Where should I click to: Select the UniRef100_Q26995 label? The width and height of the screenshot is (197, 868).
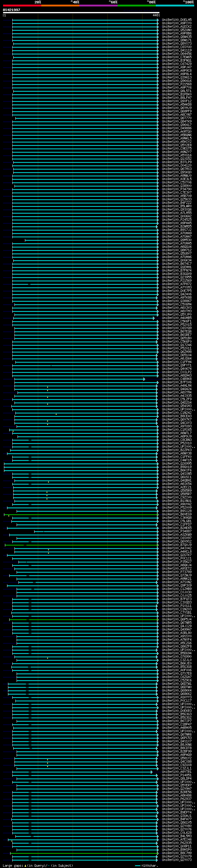click(177, 464)
